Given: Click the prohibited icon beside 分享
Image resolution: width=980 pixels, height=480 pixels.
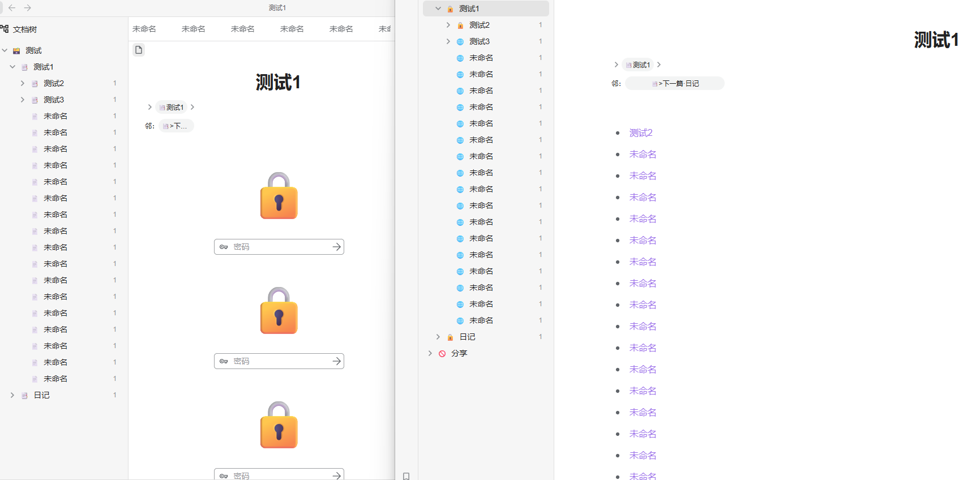Looking at the screenshot, I should 442,354.
